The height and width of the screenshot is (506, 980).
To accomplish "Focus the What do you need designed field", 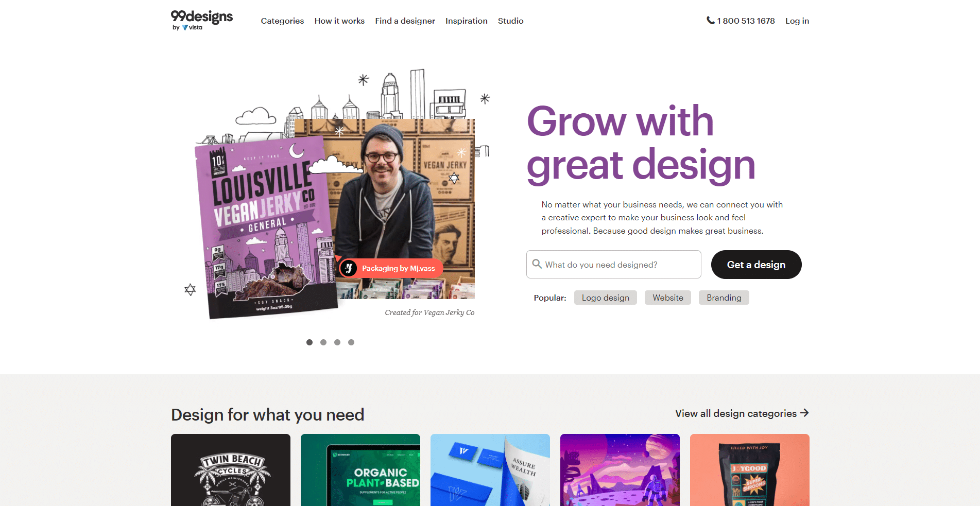I will [x=614, y=265].
